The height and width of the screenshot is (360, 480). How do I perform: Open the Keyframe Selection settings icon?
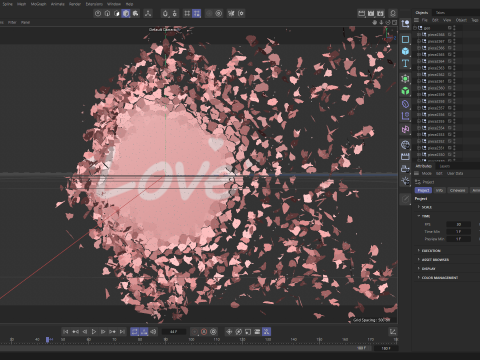(x=213, y=332)
